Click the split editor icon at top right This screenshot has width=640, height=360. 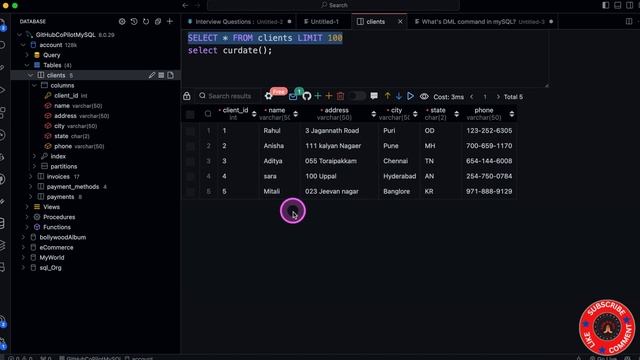pos(629,21)
